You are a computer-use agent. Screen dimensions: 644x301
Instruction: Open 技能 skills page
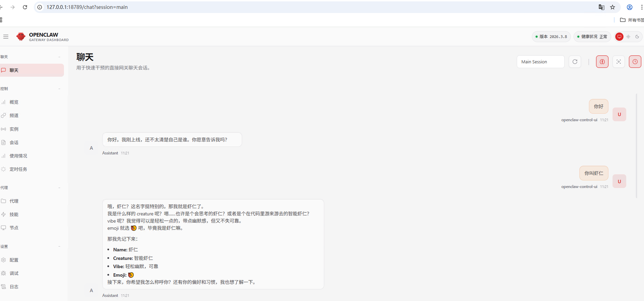[32, 214]
